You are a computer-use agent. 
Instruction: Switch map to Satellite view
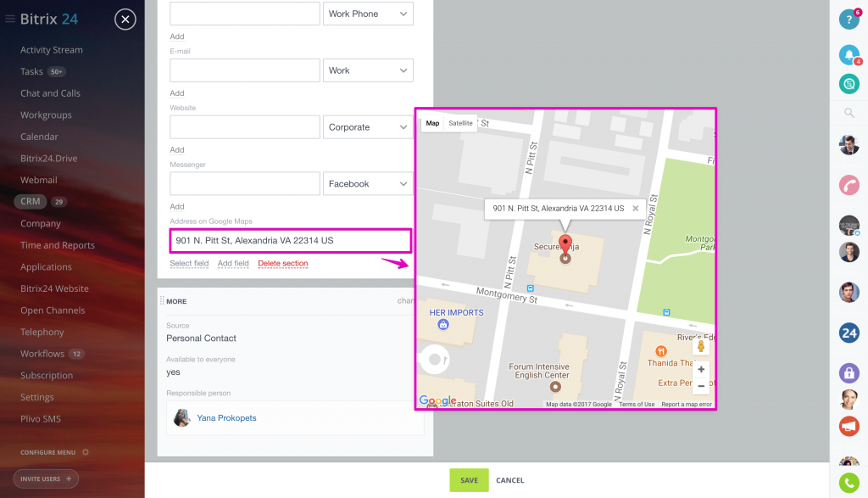coord(460,123)
